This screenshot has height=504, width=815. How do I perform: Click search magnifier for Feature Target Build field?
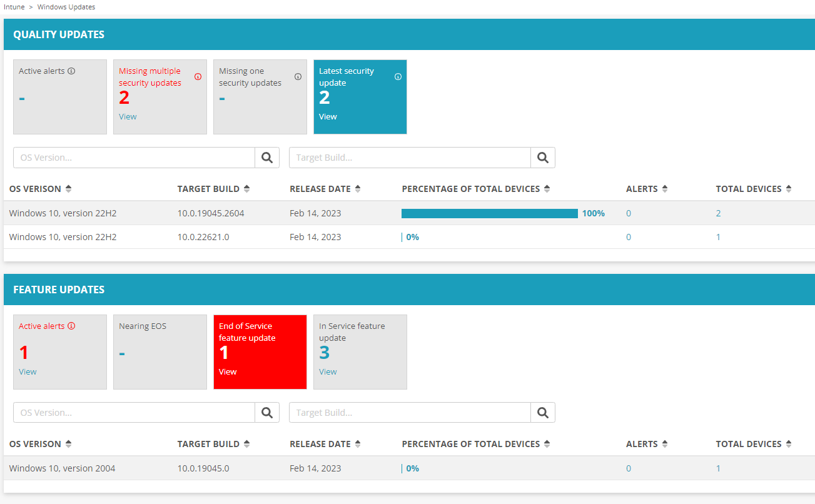[x=542, y=413]
